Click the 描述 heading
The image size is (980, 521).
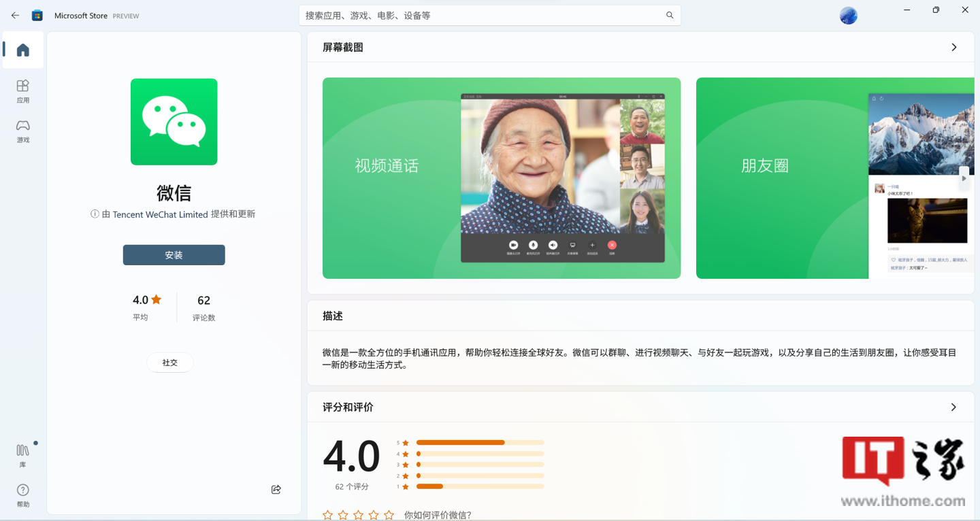tap(333, 316)
